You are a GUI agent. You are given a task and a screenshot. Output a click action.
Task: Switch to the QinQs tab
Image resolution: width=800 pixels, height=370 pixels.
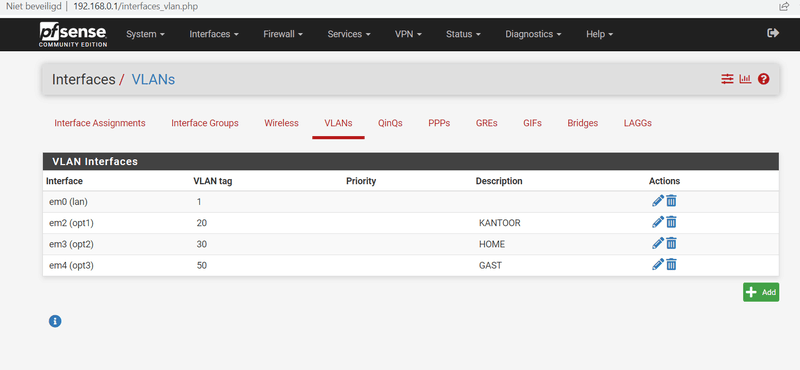(390, 123)
